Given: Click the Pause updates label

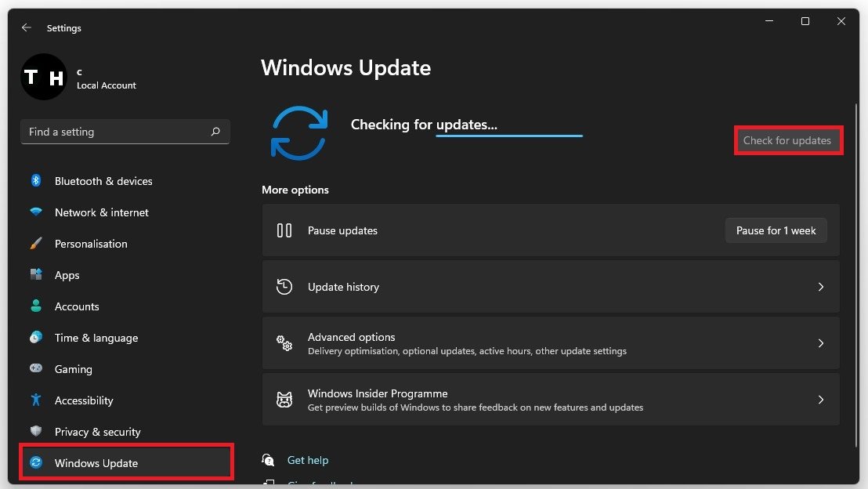Looking at the screenshot, I should (342, 230).
